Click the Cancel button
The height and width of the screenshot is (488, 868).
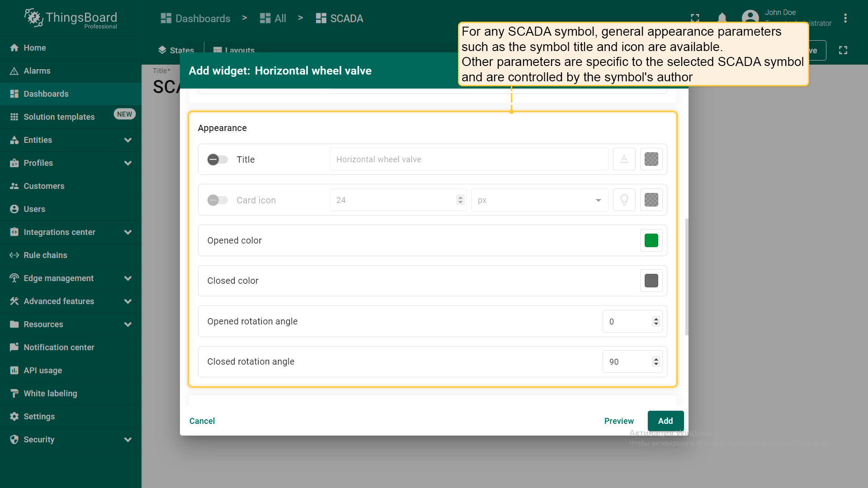point(202,421)
